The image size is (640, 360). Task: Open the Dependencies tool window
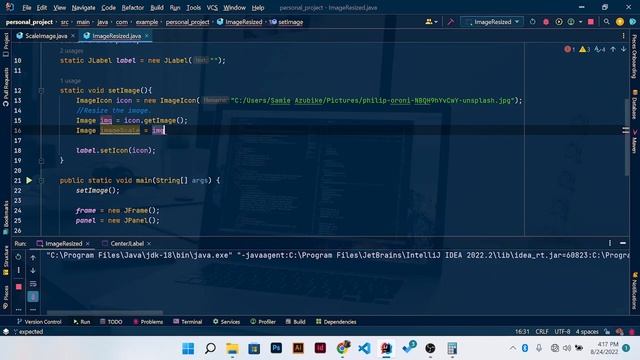[x=336, y=322]
